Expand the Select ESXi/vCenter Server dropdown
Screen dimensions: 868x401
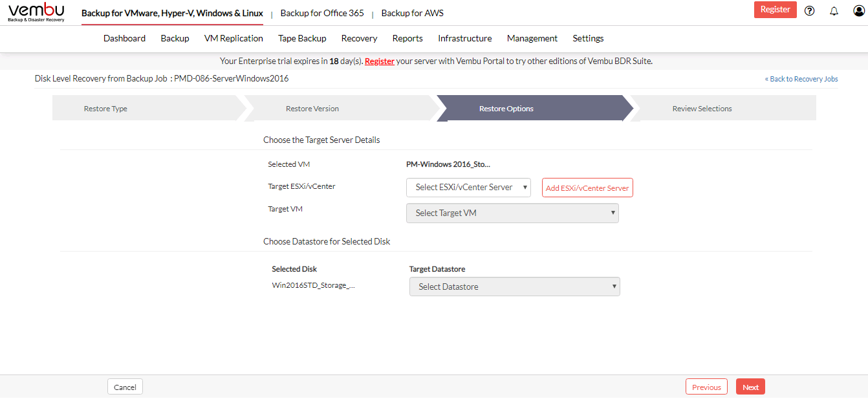click(468, 188)
